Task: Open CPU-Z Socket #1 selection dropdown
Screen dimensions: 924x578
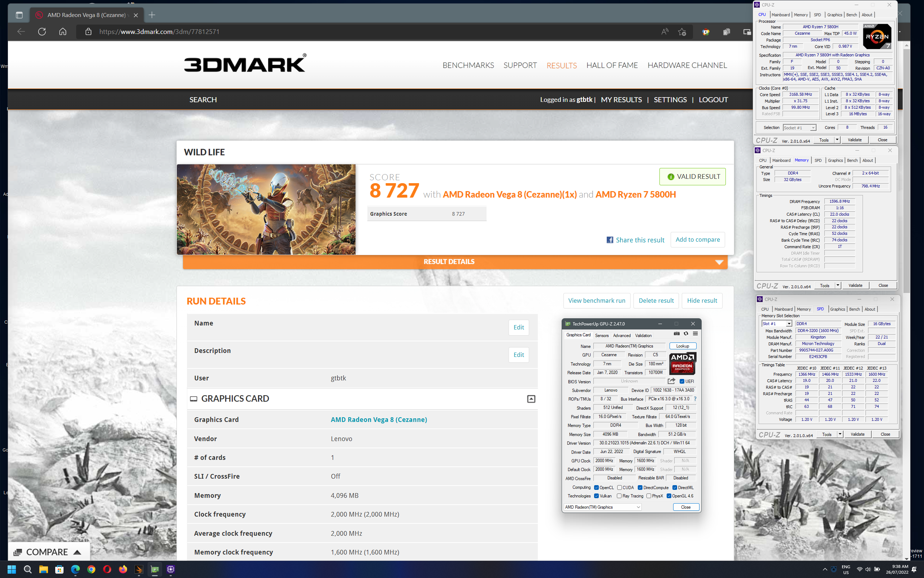Action: [x=799, y=128]
